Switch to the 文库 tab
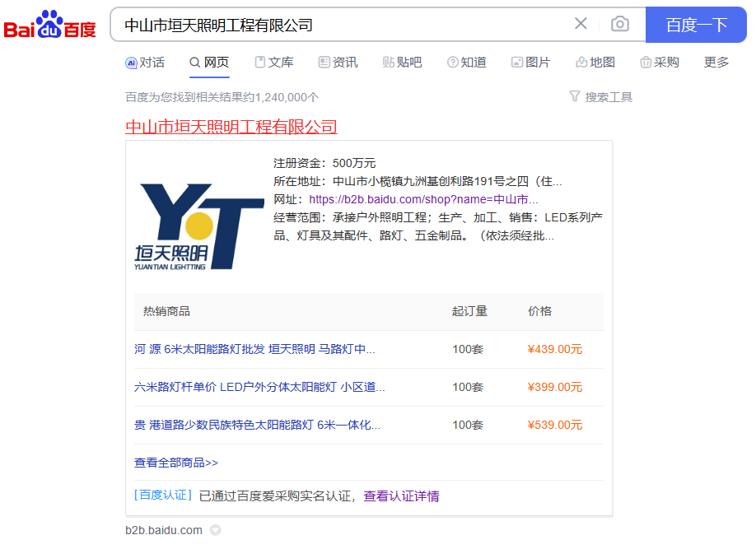Image resolution: width=756 pixels, height=549 pixels. tap(273, 63)
